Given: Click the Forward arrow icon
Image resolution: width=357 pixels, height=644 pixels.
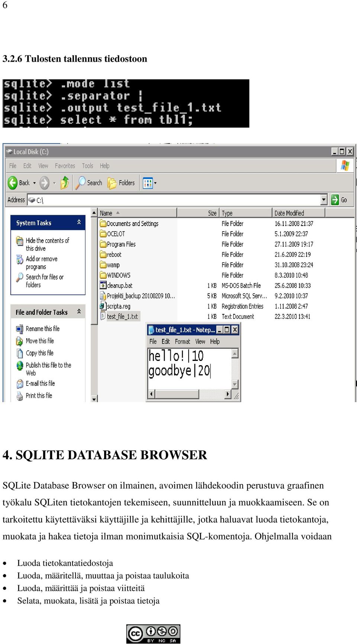Looking at the screenshot, I should point(45,182).
